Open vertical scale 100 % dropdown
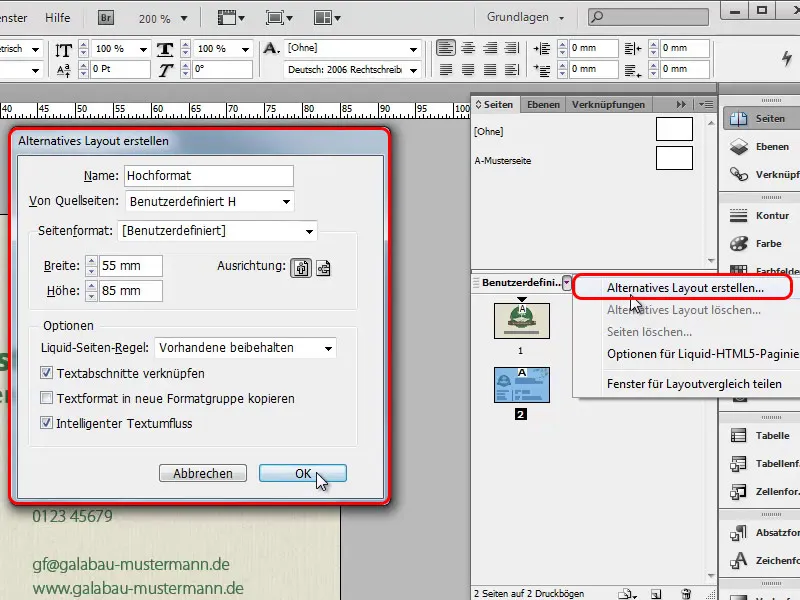The height and width of the screenshot is (600, 800). (x=143, y=49)
